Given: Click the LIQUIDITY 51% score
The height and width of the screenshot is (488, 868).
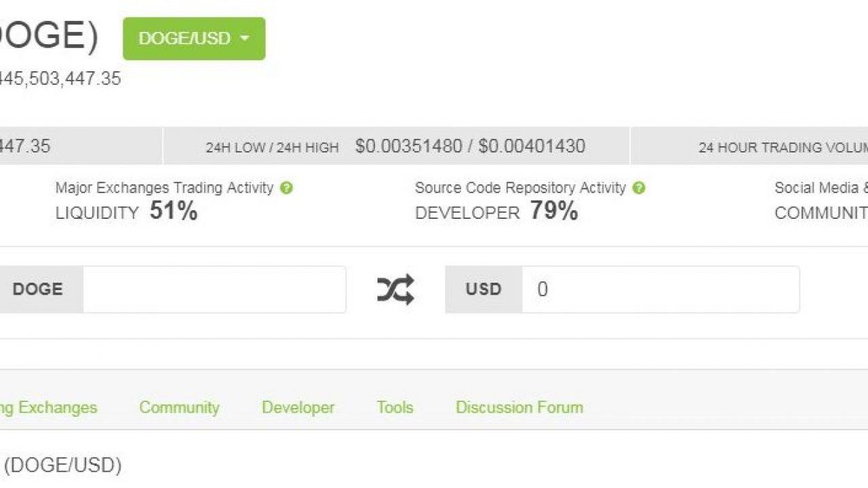Looking at the screenshot, I should 127,212.
